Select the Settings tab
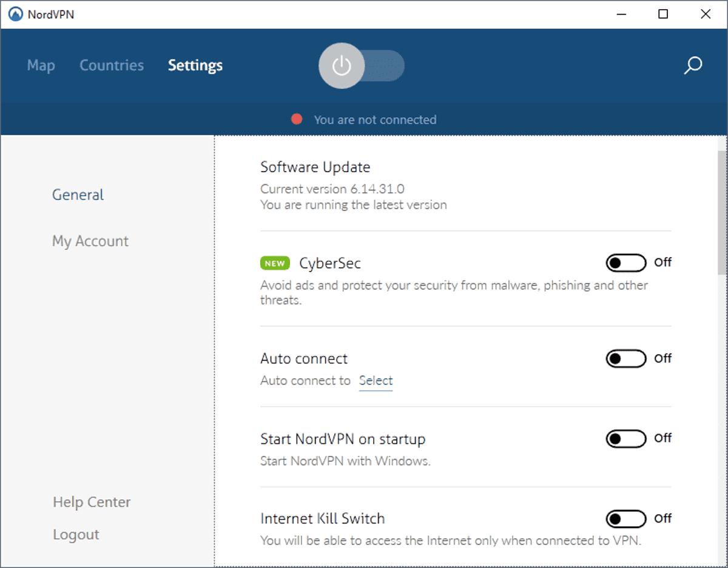This screenshot has height=568, width=728. click(195, 65)
